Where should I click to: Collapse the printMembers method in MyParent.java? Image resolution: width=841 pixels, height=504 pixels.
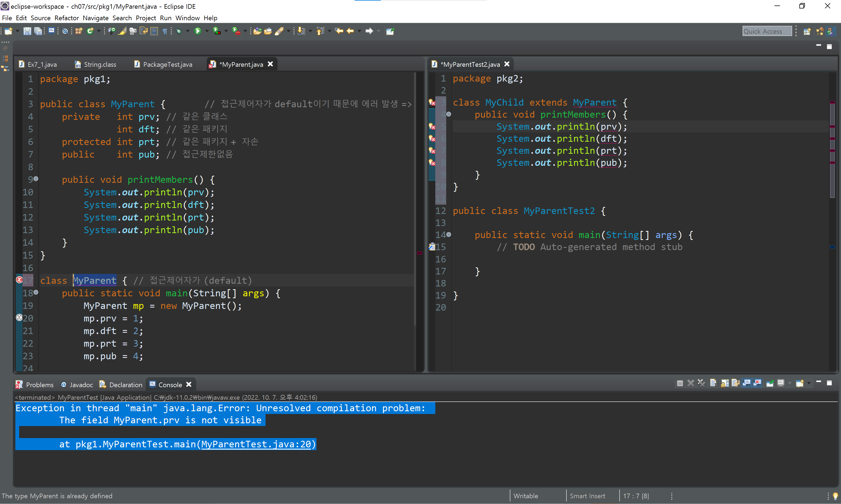36,179
